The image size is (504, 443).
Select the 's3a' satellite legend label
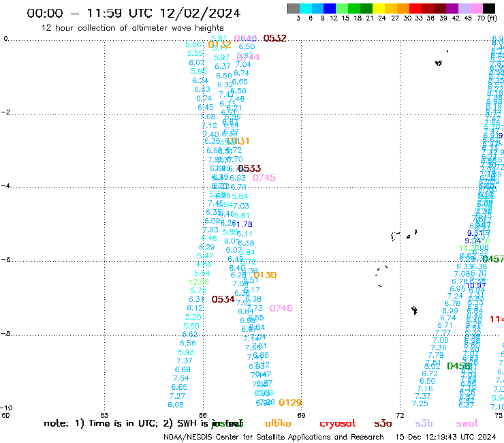coord(383,423)
